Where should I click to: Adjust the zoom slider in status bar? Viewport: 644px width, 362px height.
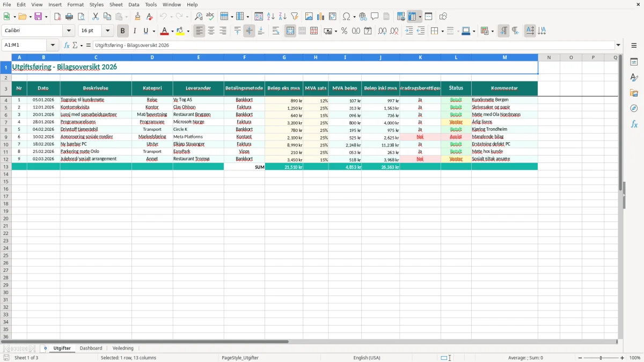601,358
